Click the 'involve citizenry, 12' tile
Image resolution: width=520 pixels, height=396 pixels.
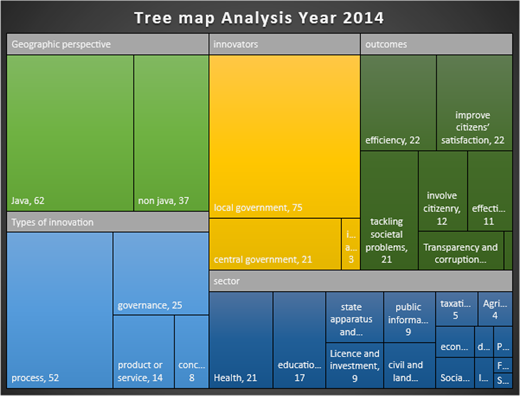(443, 191)
